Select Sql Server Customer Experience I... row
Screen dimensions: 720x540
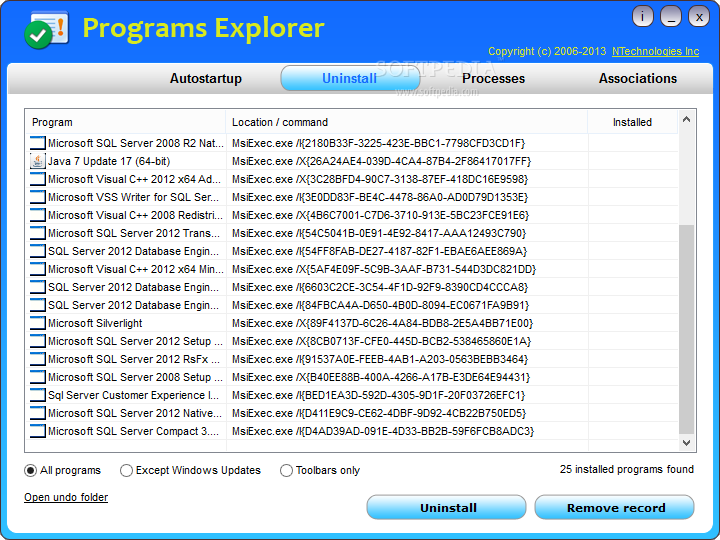pos(352,395)
